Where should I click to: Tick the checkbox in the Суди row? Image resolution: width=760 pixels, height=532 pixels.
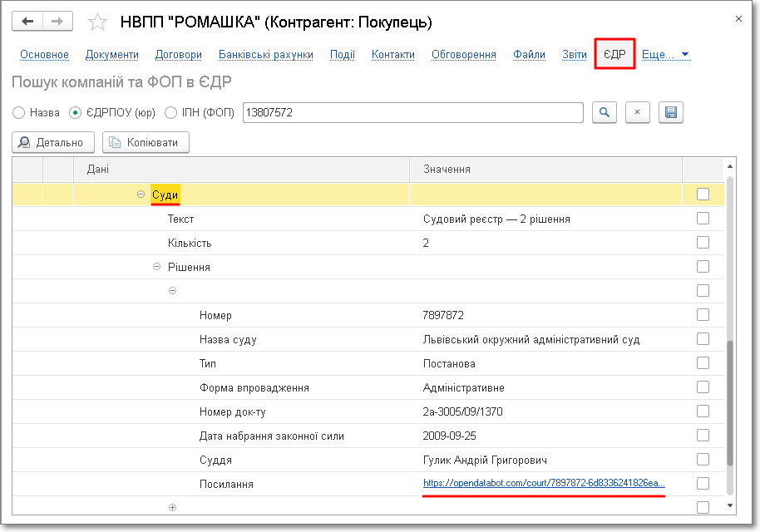703,195
